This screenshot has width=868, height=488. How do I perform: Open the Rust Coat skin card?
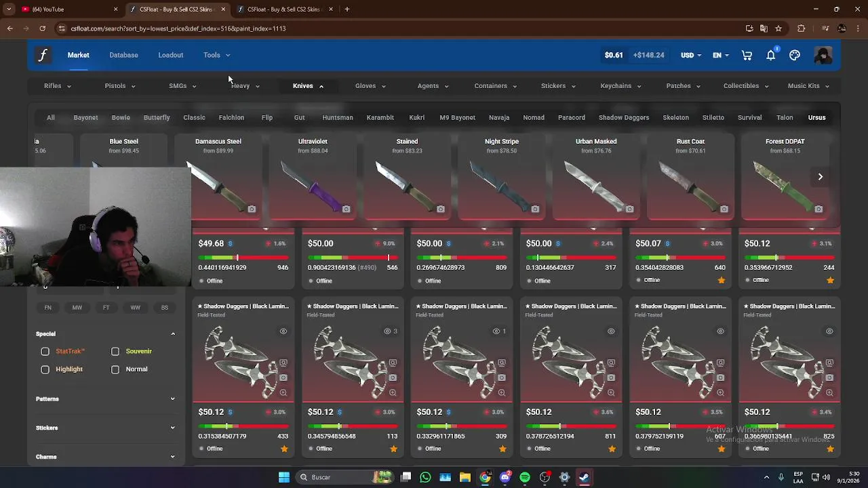pos(690,177)
